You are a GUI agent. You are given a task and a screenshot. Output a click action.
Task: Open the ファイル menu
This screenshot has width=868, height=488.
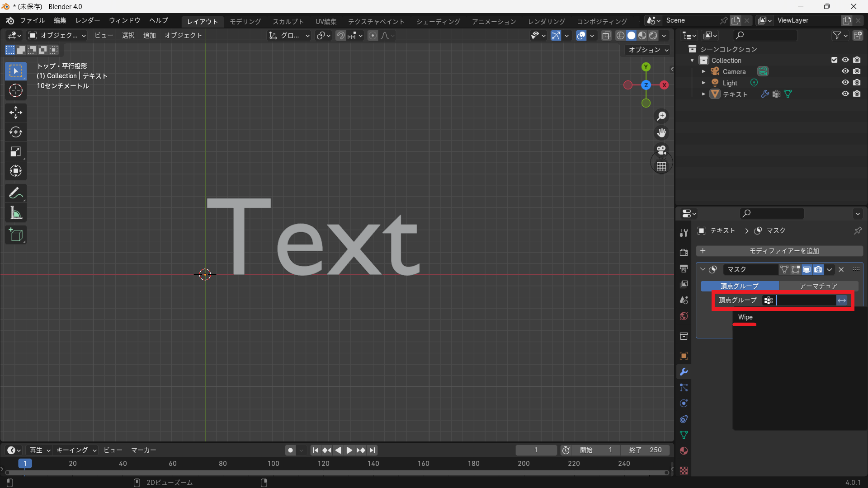pyautogui.click(x=32, y=21)
